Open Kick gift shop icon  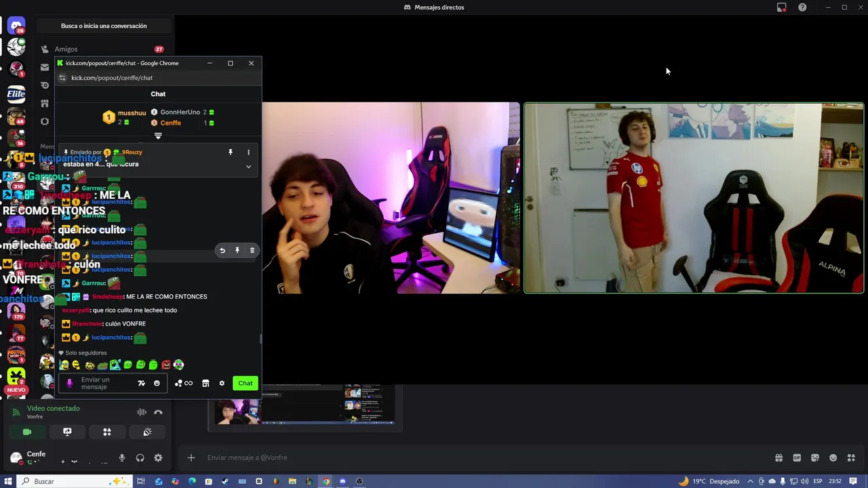click(205, 383)
